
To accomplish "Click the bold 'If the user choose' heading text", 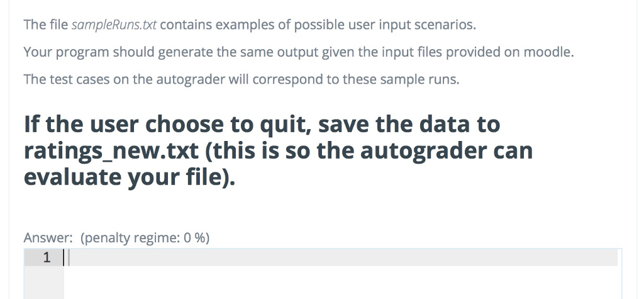I will tap(126, 125).
